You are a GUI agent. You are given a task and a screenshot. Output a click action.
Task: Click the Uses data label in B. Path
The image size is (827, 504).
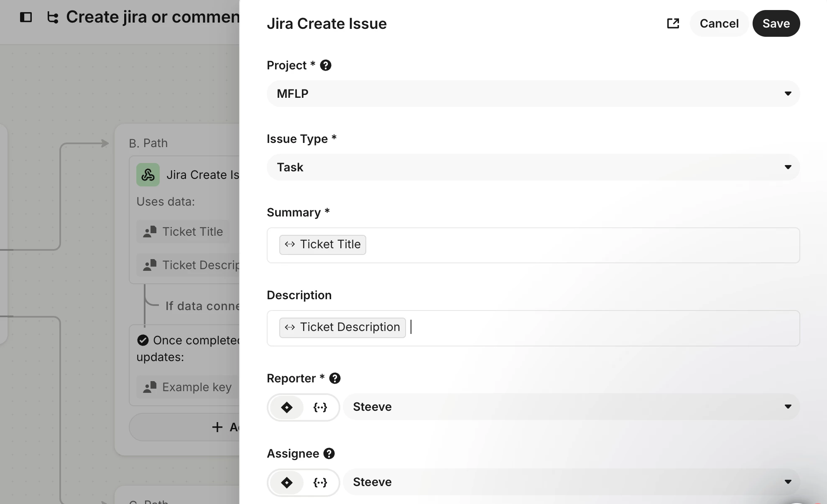pos(166,201)
